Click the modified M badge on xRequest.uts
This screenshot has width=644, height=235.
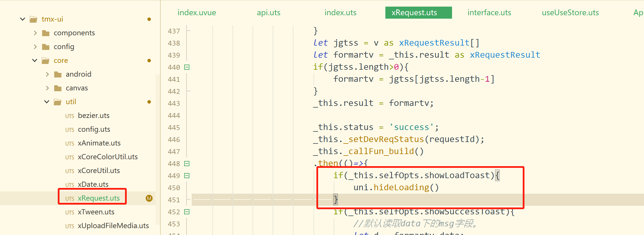(149, 198)
